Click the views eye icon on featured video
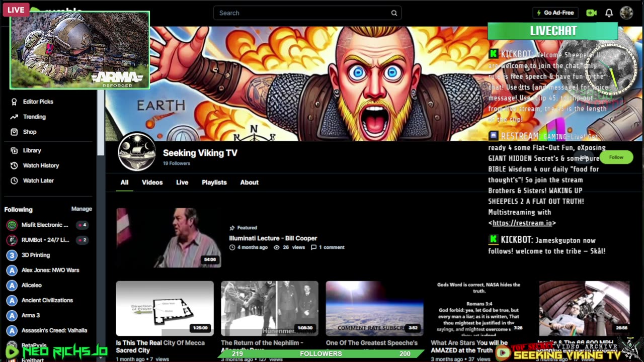644x362 pixels. click(277, 247)
